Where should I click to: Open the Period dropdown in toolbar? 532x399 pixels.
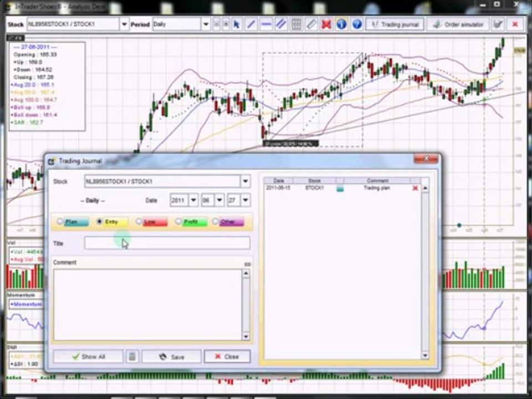pos(206,24)
